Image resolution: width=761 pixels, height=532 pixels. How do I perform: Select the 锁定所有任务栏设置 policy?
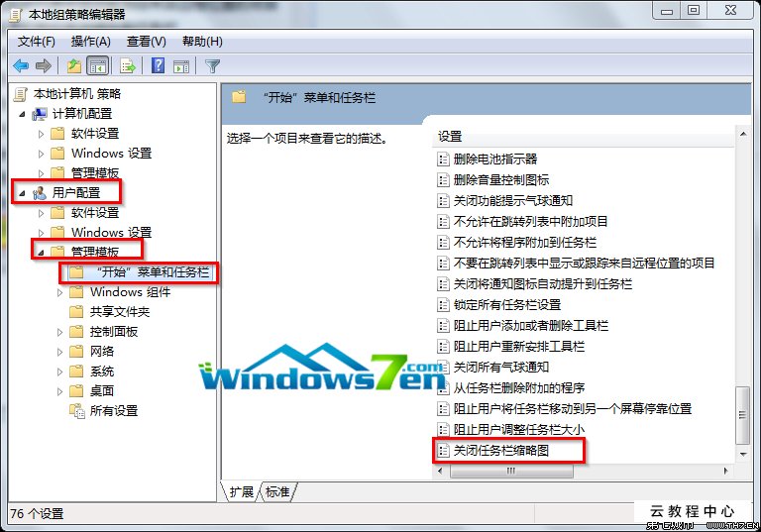coord(507,305)
